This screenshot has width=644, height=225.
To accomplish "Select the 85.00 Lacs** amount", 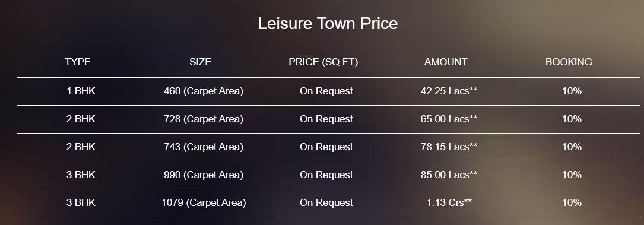I will (x=449, y=175).
